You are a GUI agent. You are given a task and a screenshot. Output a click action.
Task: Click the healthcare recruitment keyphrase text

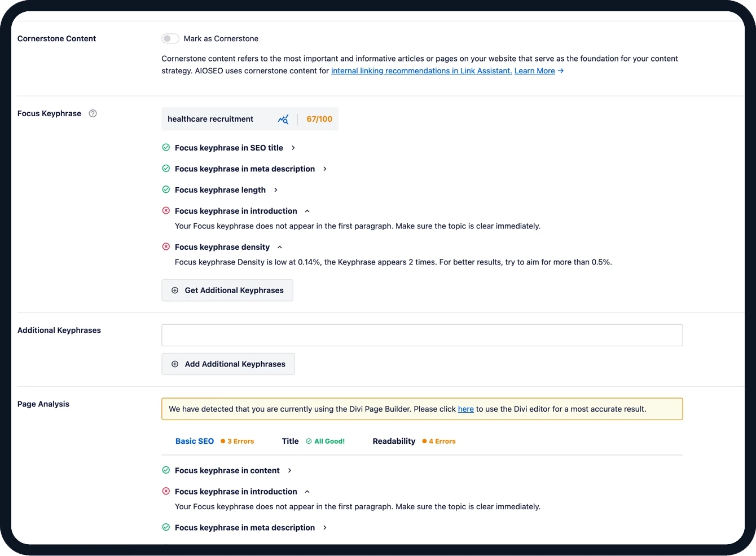pos(210,119)
